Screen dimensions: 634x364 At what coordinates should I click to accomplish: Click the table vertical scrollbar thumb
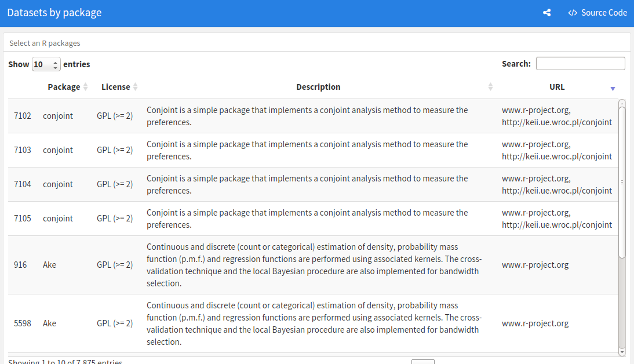[x=622, y=182]
